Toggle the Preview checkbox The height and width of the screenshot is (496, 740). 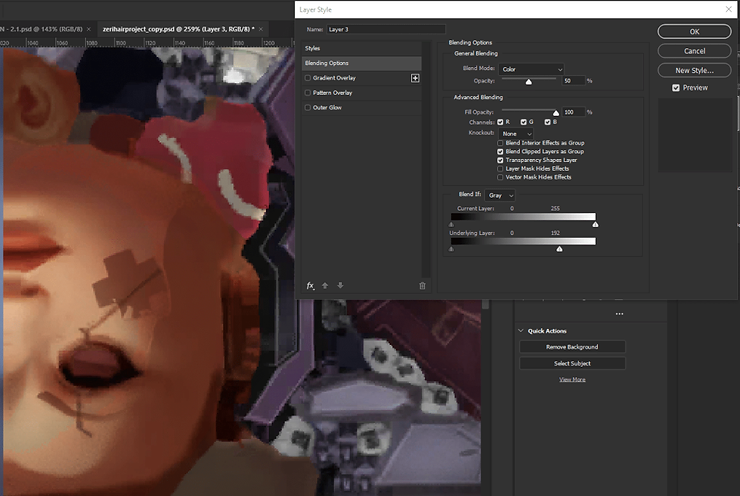pos(676,88)
